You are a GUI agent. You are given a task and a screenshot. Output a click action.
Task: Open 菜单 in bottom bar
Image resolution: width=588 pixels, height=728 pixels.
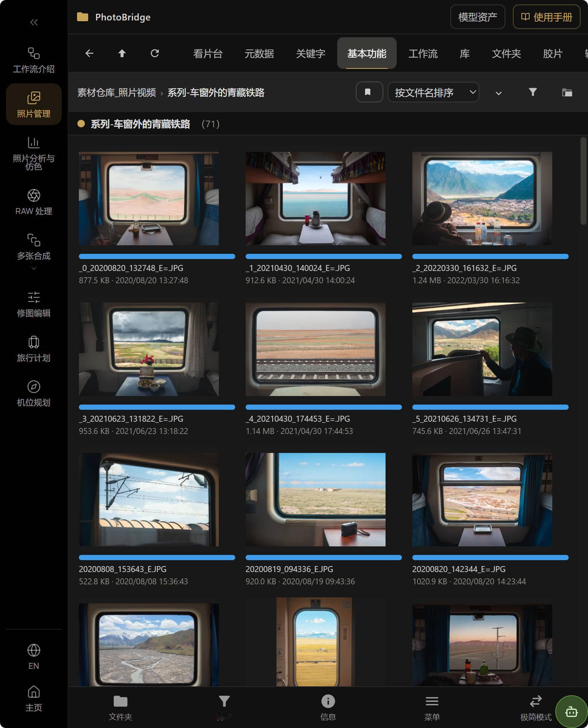click(432, 708)
